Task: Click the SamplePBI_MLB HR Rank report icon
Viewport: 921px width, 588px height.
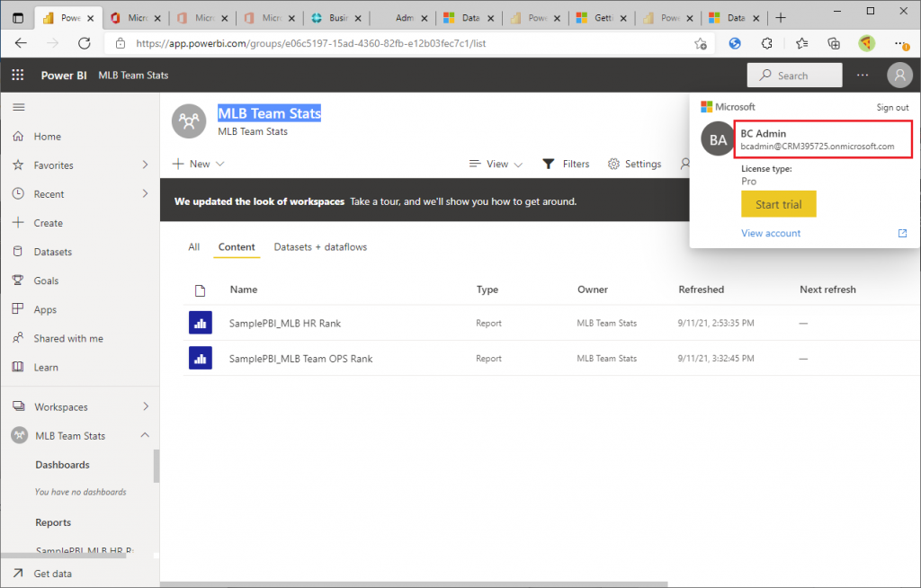Action: [201, 323]
